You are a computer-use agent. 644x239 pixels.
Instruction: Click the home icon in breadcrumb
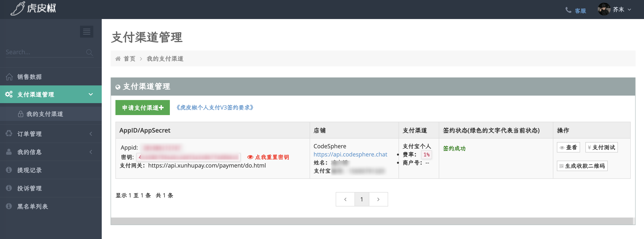(118, 59)
